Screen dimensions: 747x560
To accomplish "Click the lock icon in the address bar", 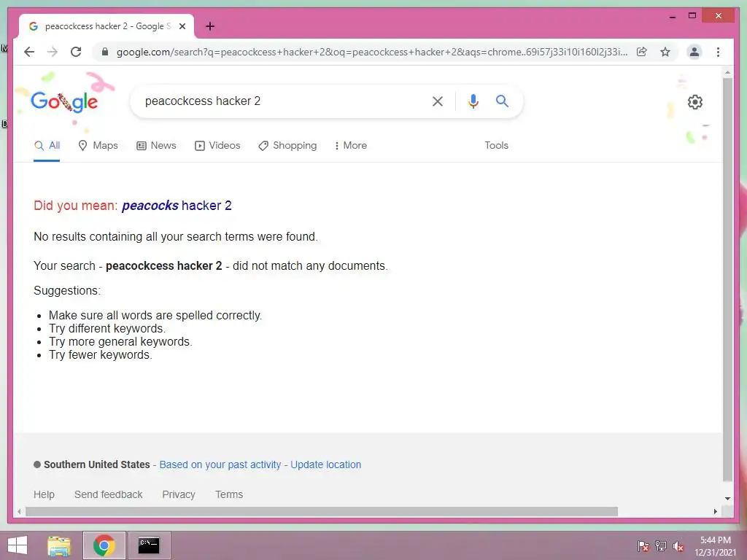I will click(105, 52).
